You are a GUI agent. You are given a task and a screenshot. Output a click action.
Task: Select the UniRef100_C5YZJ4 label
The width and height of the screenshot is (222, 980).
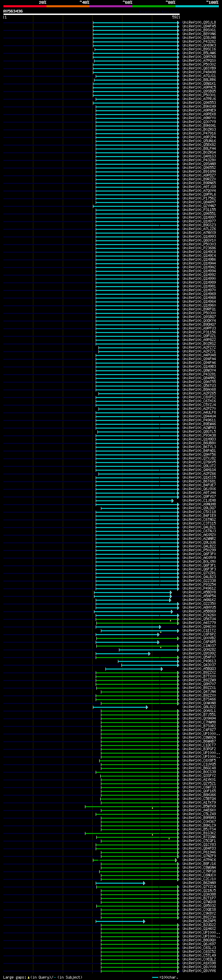tap(199, 405)
